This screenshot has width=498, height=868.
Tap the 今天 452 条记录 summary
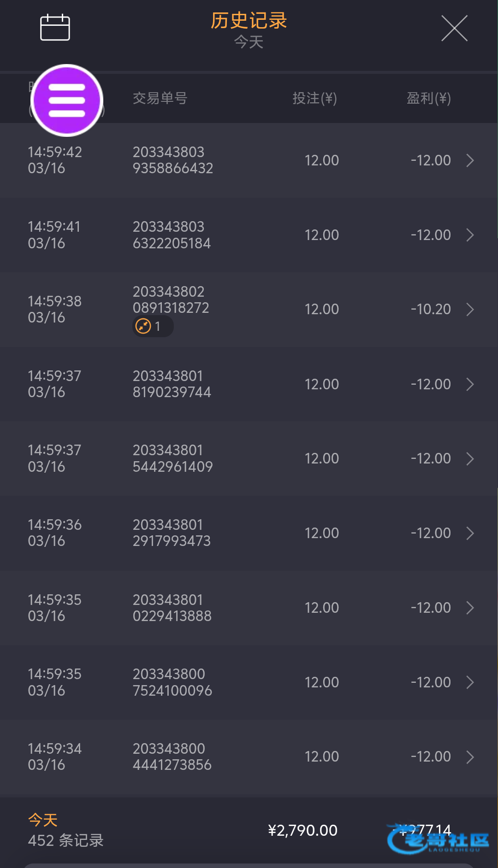65,831
